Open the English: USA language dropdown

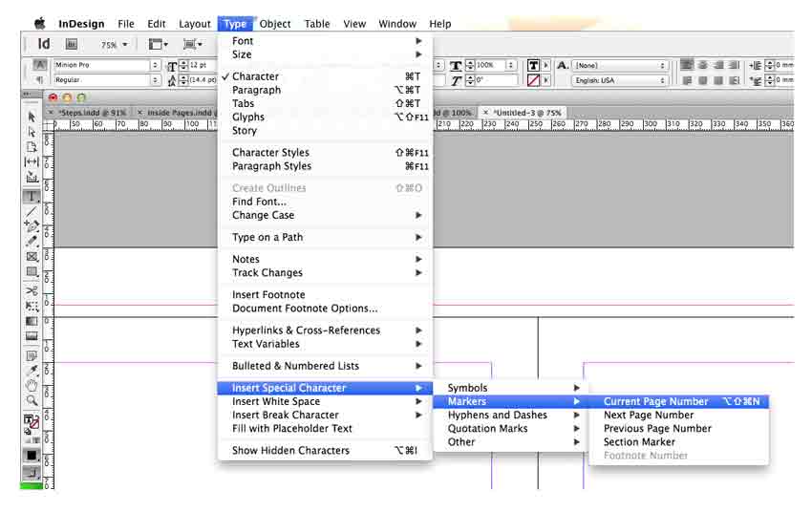point(662,81)
